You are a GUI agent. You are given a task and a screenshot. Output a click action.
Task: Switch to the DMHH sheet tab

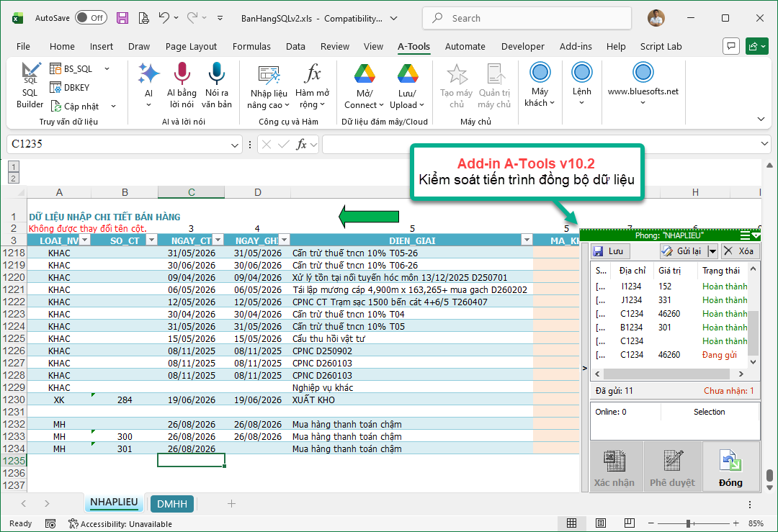[x=172, y=504]
